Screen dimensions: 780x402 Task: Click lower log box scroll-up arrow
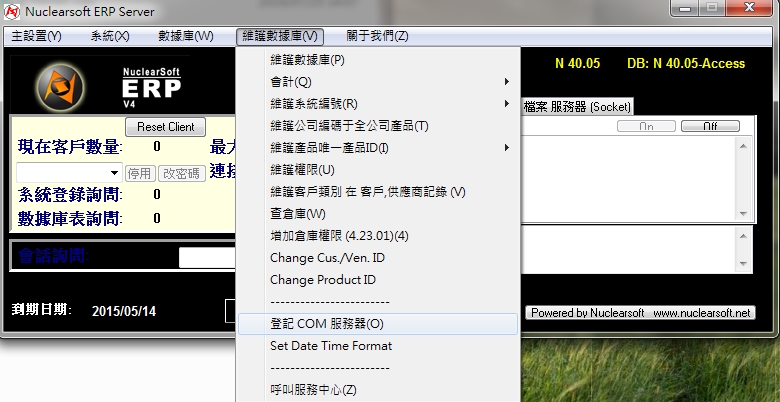(x=743, y=236)
